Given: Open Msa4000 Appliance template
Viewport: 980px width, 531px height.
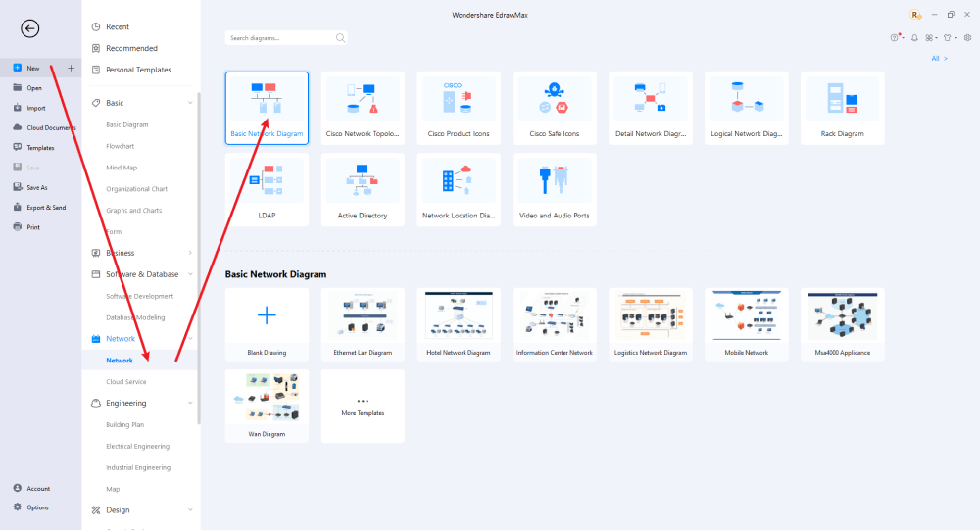Looking at the screenshot, I should 843,324.
